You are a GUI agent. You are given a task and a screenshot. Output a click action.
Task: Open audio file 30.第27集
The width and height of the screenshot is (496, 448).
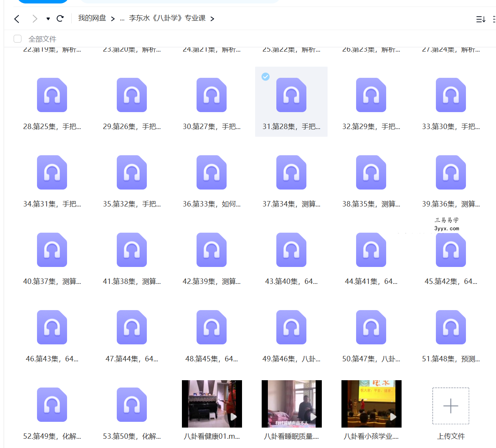(x=212, y=95)
